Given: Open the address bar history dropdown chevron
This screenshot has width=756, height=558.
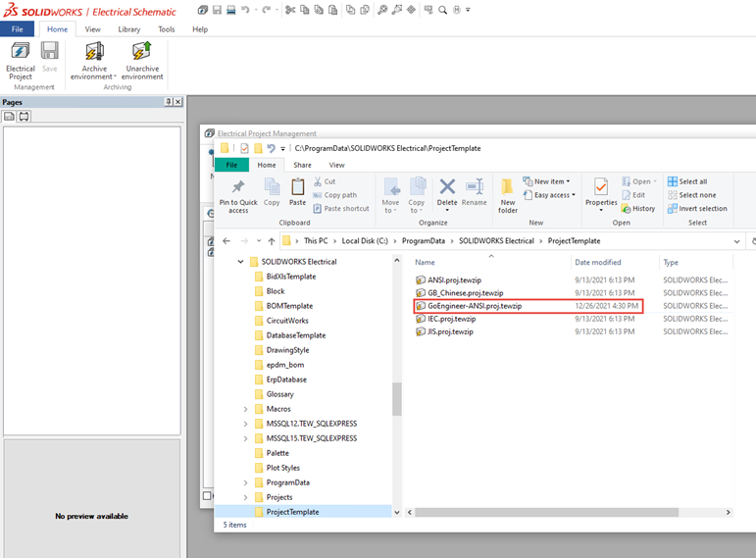Looking at the screenshot, I should click(736, 241).
